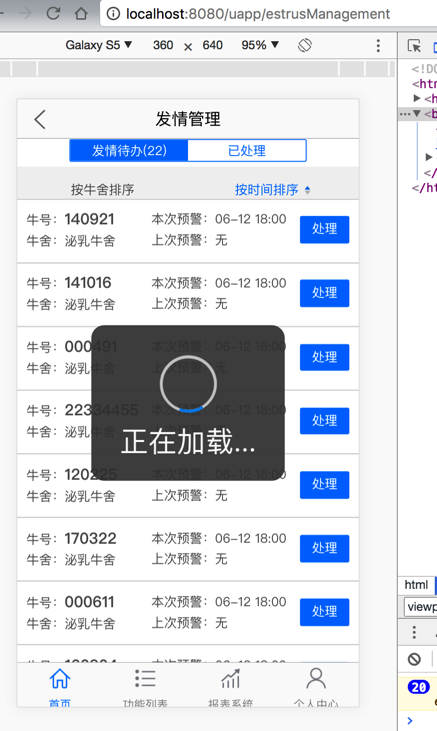437x731 pixels.
Task: Rotate the device orientation icon
Action: [305, 45]
